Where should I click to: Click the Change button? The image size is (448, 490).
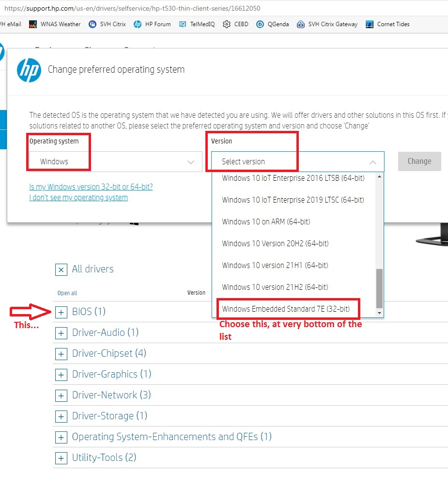[419, 161]
